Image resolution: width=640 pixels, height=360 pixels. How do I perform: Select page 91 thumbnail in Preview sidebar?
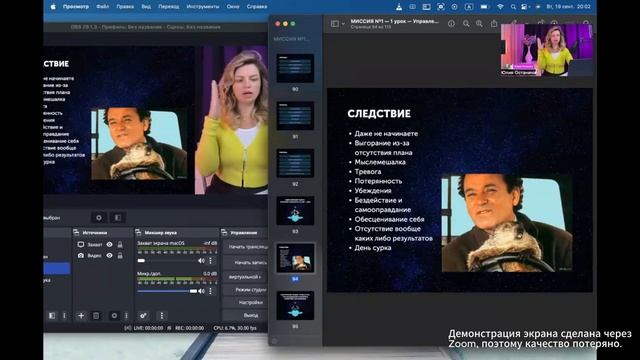(x=295, y=116)
